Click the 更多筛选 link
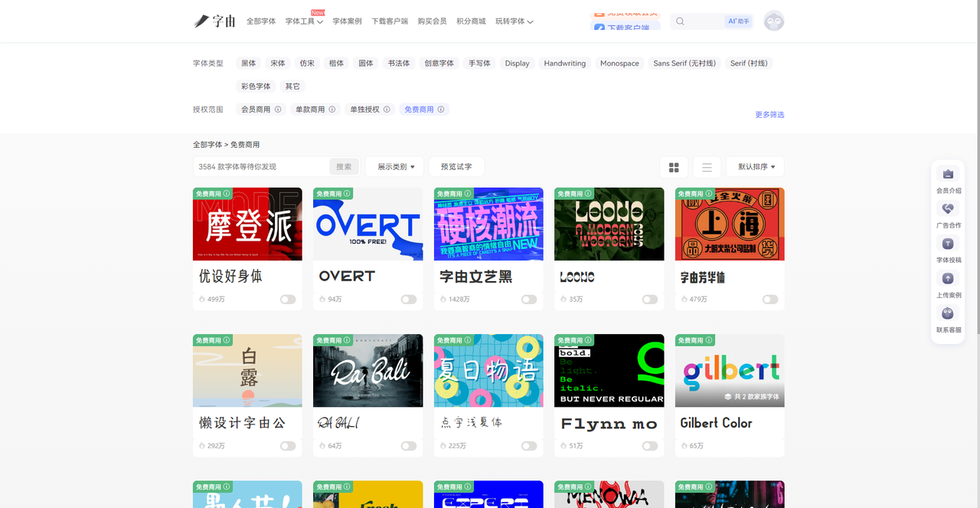The width and height of the screenshot is (980, 508). pyautogui.click(x=769, y=115)
